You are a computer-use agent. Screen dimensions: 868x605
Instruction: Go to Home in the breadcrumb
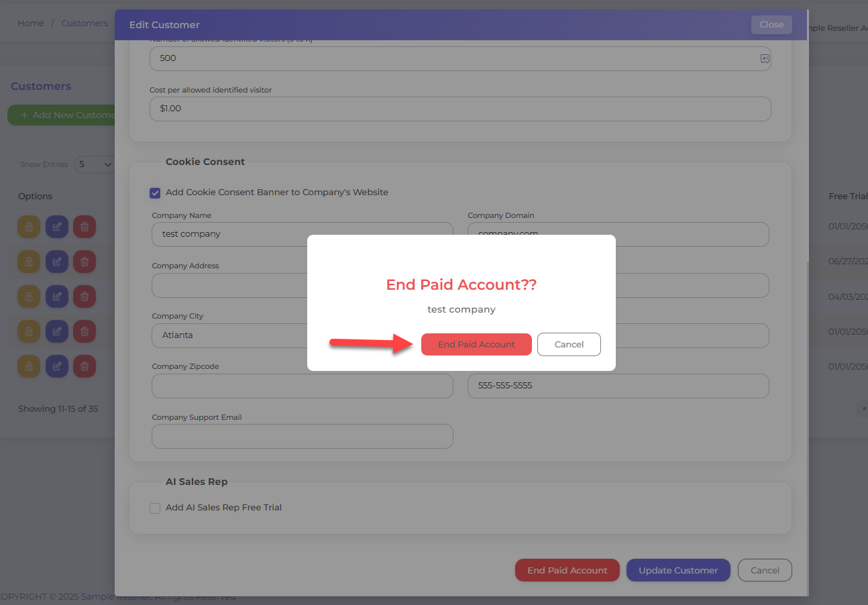(31, 23)
